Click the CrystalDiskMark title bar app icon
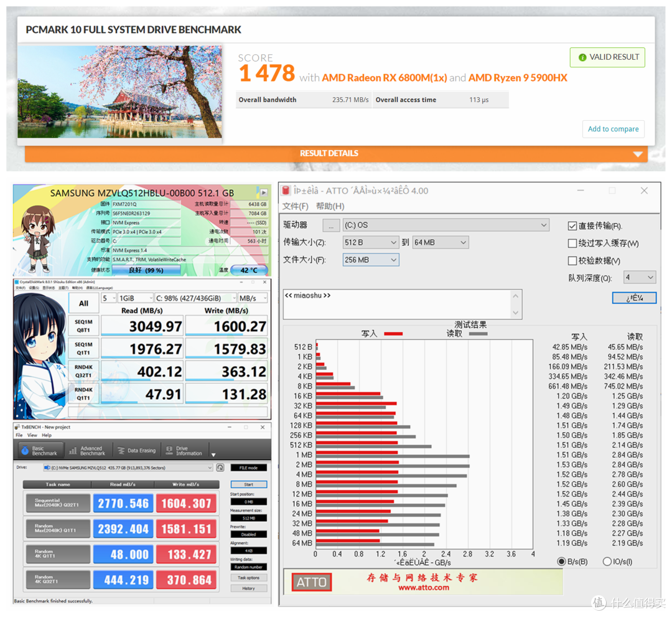Screen dimensions: 672x617 coord(17,282)
